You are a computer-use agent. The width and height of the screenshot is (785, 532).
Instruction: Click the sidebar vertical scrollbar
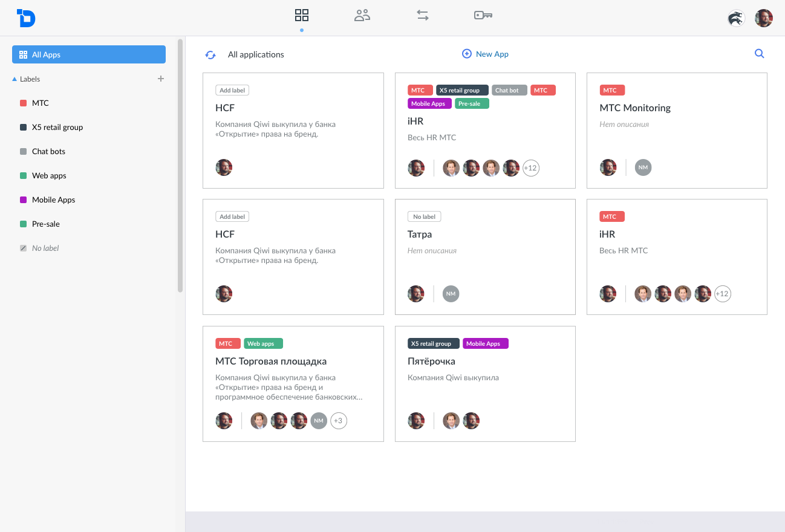point(180,166)
